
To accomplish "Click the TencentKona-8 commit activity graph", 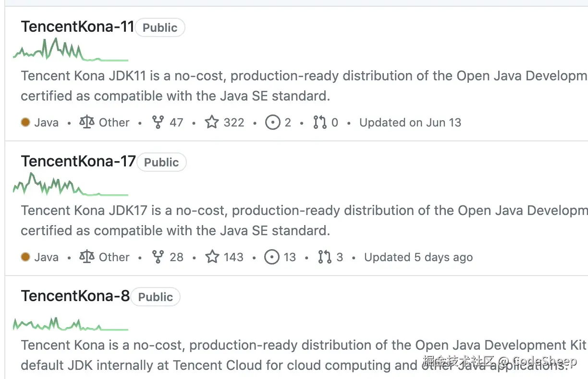I will pos(70,324).
